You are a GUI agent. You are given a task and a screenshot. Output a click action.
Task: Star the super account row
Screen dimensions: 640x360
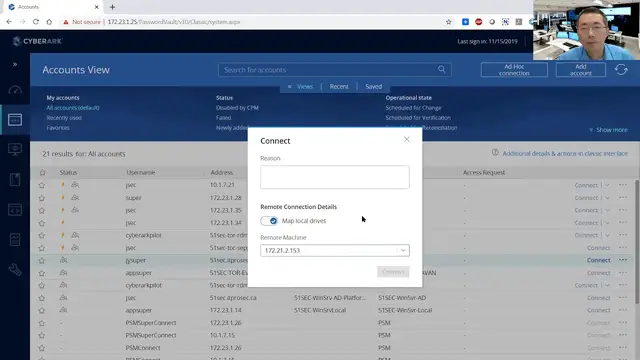(x=42, y=198)
